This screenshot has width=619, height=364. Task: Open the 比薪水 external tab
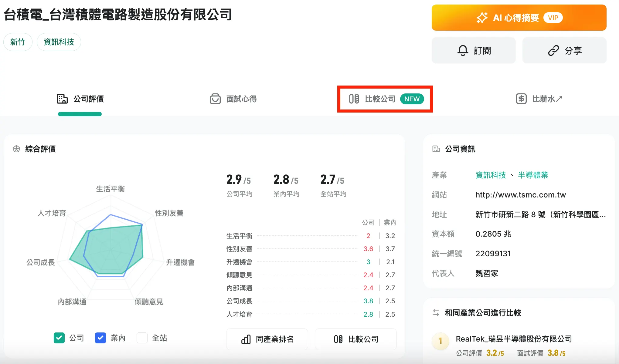tap(539, 99)
